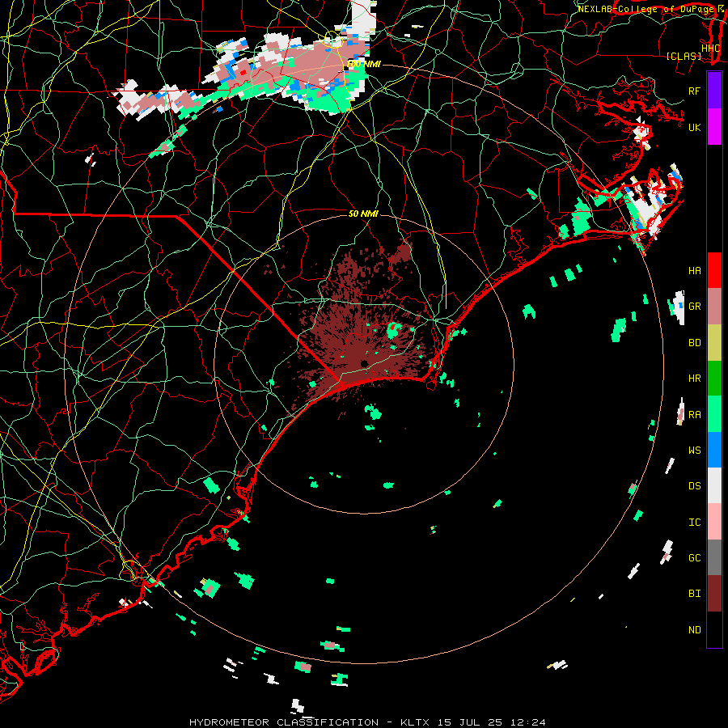Click the HA legend label
Viewport: 728px width, 728px height.
pyautogui.click(x=694, y=271)
